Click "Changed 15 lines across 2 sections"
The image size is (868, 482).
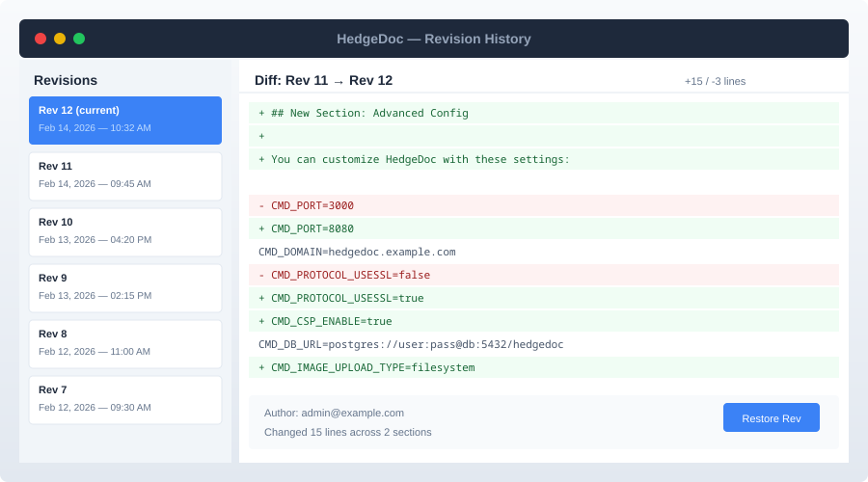[x=347, y=432]
